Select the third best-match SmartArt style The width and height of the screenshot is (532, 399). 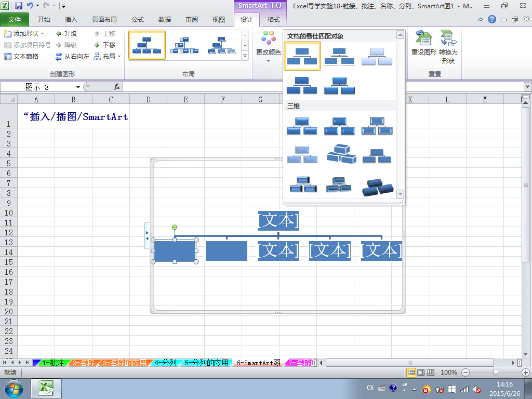click(377, 56)
